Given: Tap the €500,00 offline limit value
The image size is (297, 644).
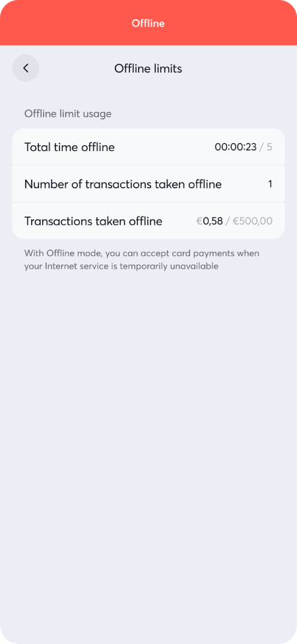Looking at the screenshot, I should pos(253,222).
